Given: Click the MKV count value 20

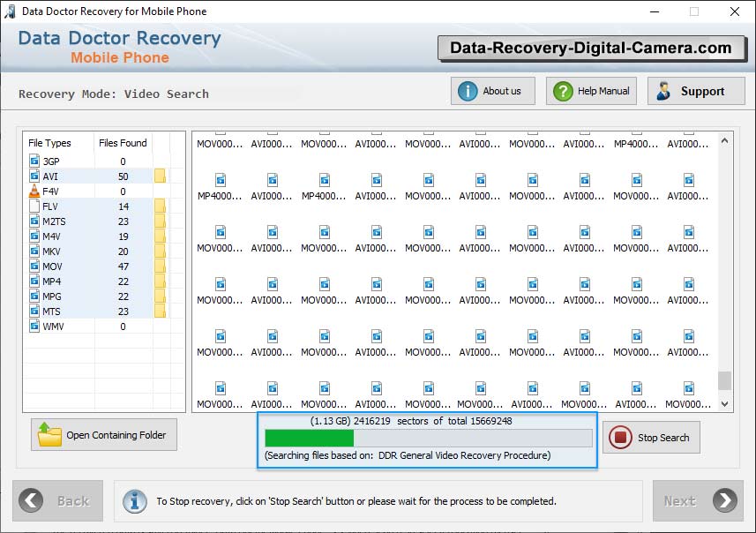Looking at the screenshot, I should [124, 251].
